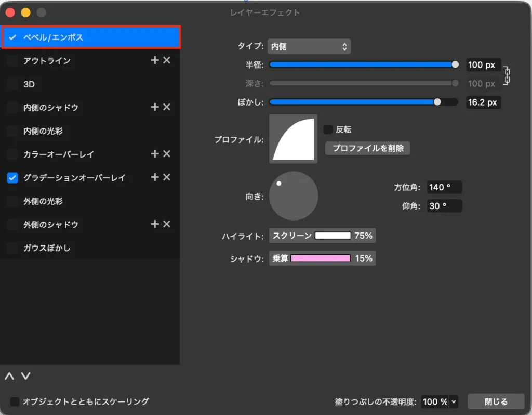
Task: Add another グラデーションオーバーレイ with the plus icon
Action: click(x=154, y=177)
